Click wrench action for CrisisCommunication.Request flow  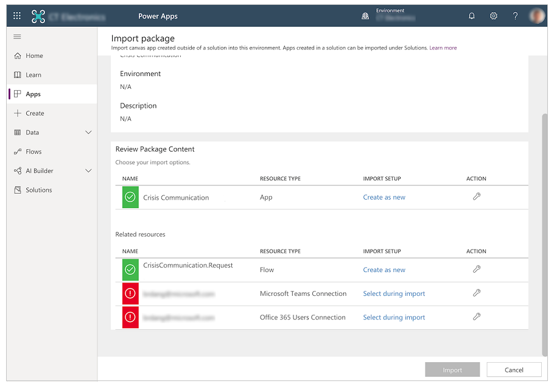[477, 270]
